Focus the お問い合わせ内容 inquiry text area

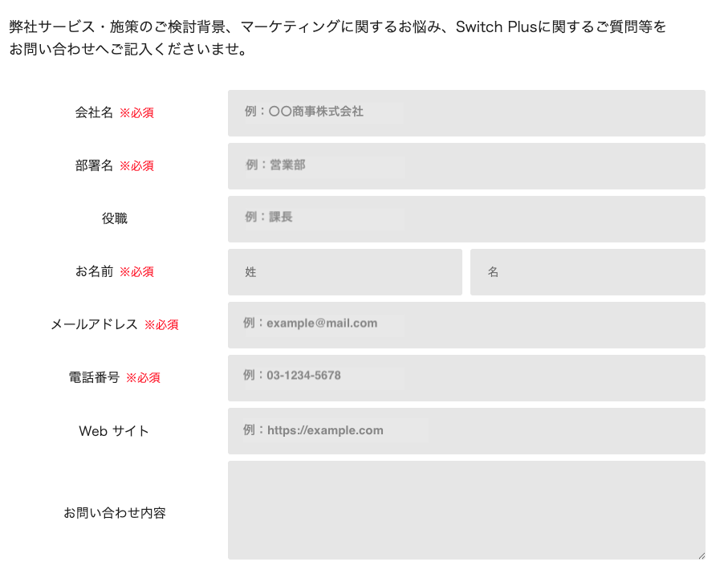coord(466,510)
